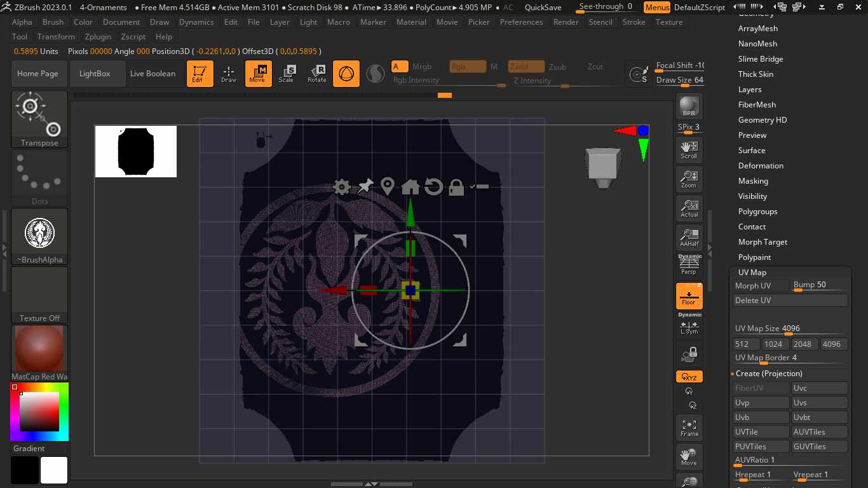Click the white secondary color swatch
The image size is (868, 488).
(54, 470)
